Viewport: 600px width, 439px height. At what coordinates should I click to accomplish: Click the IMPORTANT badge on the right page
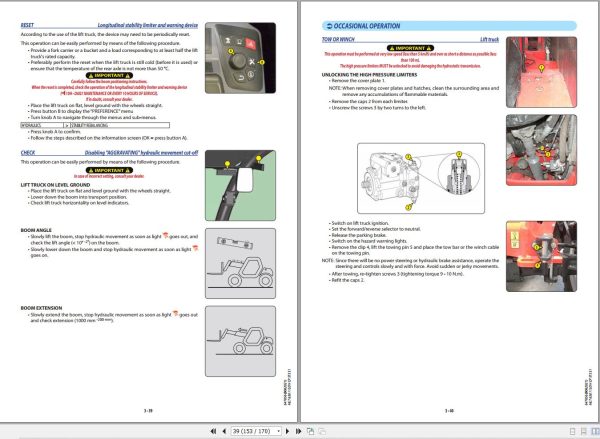(410, 48)
